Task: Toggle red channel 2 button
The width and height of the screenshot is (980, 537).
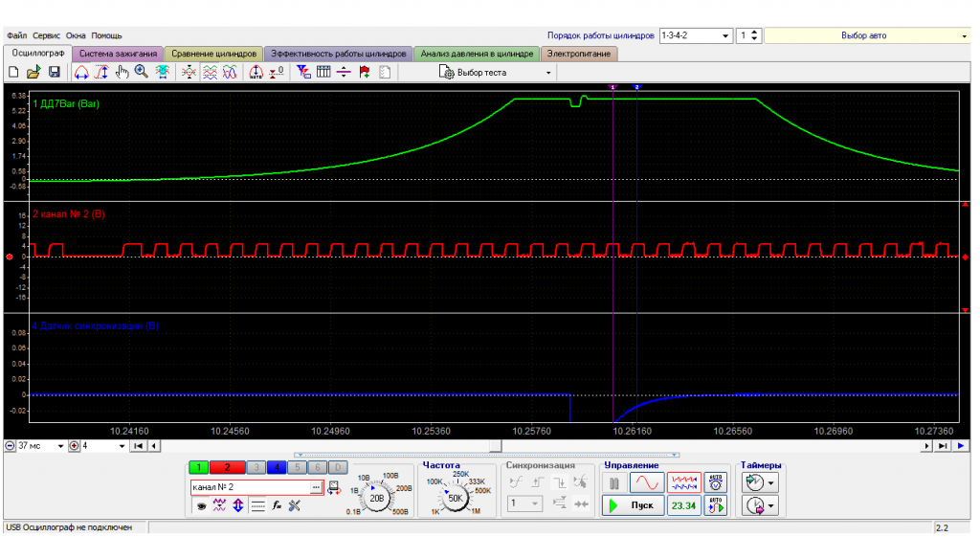Action: 227,467
